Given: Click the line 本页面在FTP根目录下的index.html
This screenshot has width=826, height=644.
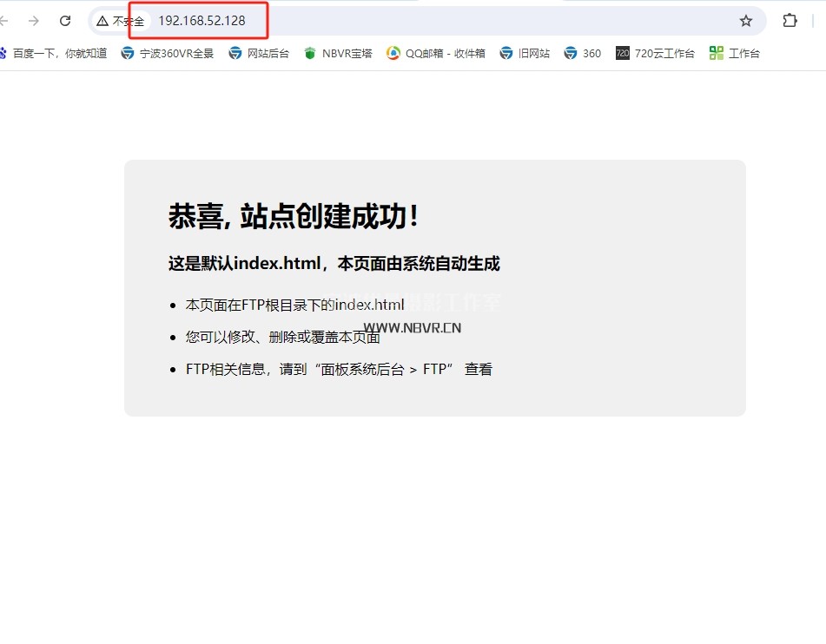Looking at the screenshot, I should (x=295, y=305).
